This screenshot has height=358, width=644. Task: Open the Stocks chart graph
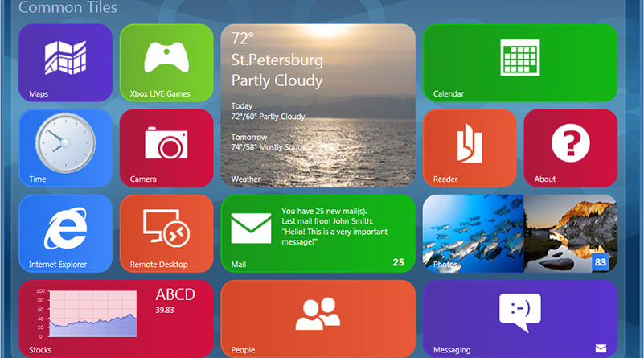click(88, 315)
